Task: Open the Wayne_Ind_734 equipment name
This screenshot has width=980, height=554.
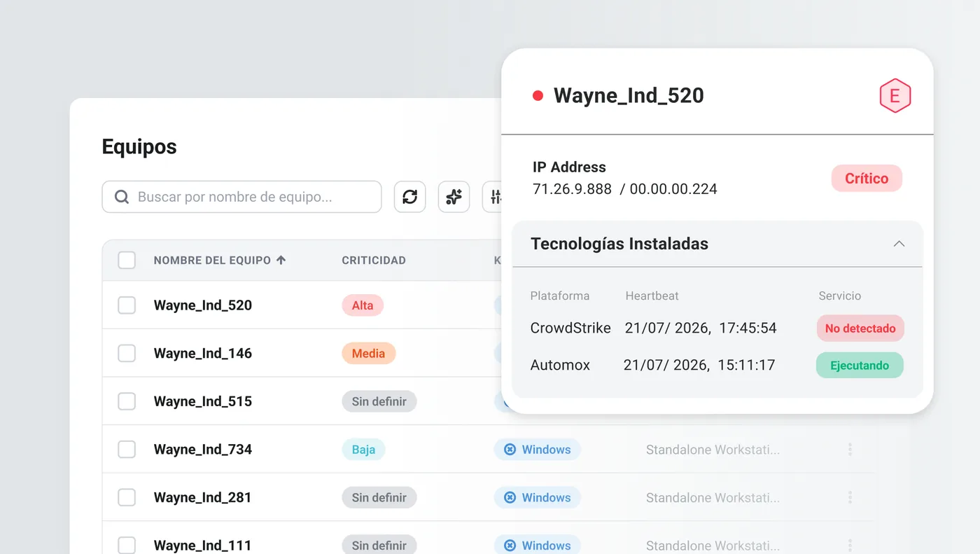Action: 203,450
